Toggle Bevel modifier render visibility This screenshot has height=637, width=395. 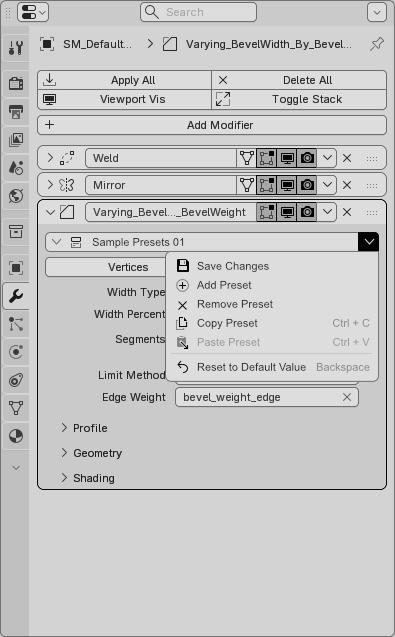coord(307,212)
